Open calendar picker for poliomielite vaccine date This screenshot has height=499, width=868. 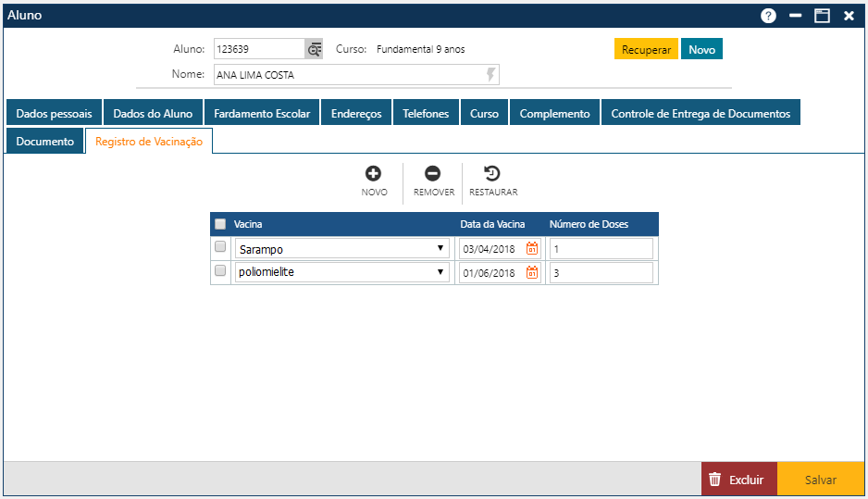(532, 272)
